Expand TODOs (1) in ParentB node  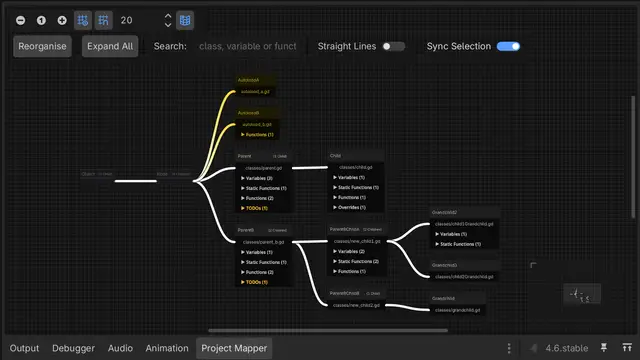tap(255, 282)
